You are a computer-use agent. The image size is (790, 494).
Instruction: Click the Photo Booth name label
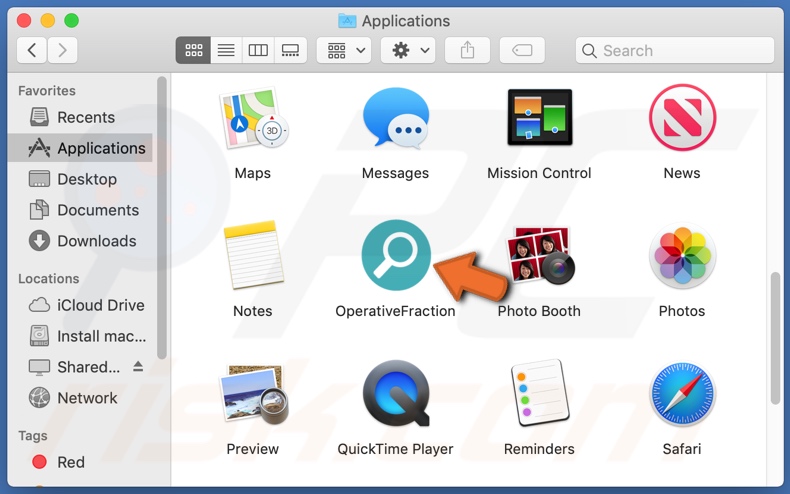539,311
